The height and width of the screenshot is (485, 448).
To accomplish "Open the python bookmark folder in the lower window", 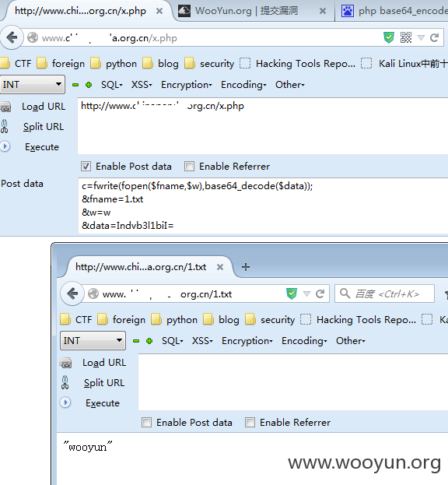I will tap(174, 319).
